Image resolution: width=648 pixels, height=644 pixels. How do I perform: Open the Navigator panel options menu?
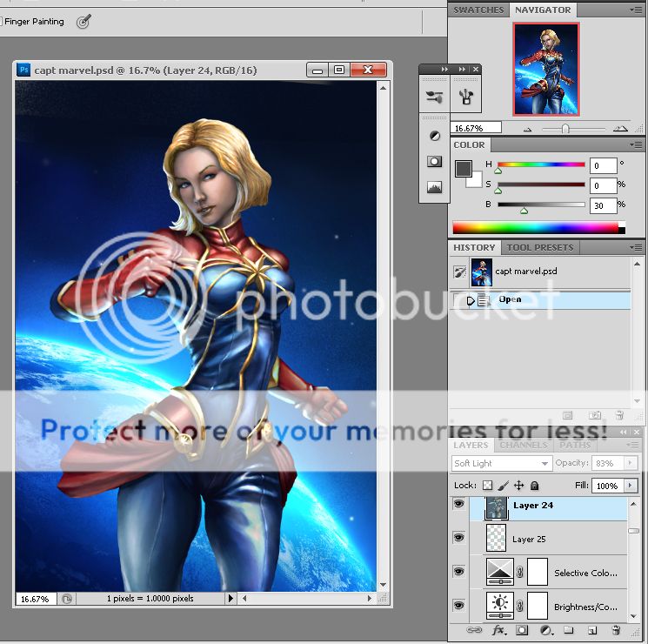pyautogui.click(x=636, y=10)
